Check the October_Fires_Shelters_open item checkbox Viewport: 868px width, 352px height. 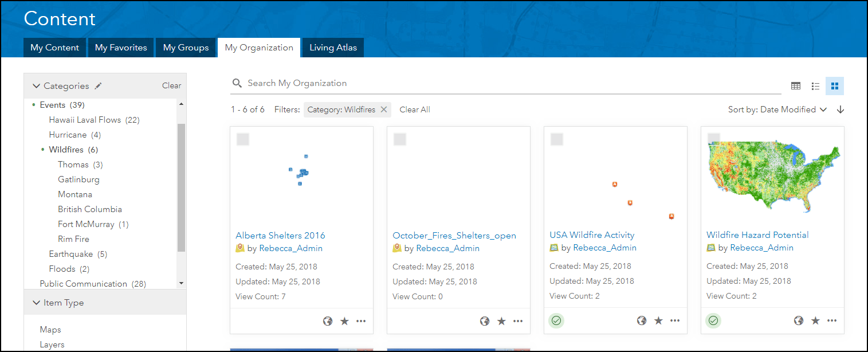click(x=400, y=139)
